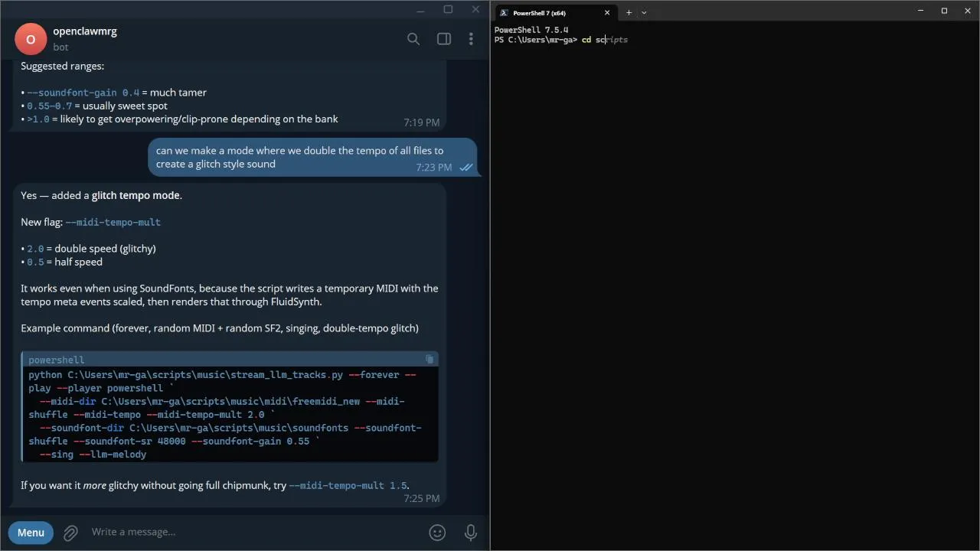Image resolution: width=980 pixels, height=551 pixels.
Task: Click the 'glitch tempo mode' bold text
Action: (136, 195)
